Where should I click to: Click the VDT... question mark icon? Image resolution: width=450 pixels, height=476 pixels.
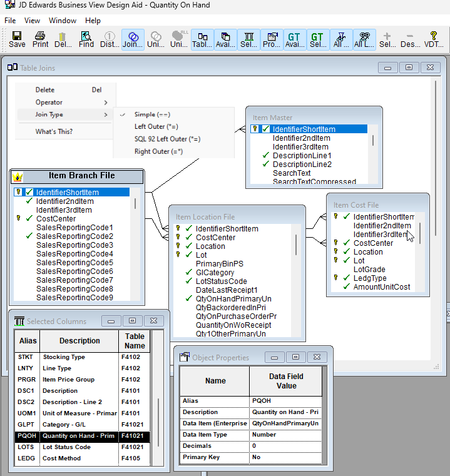(434, 39)
